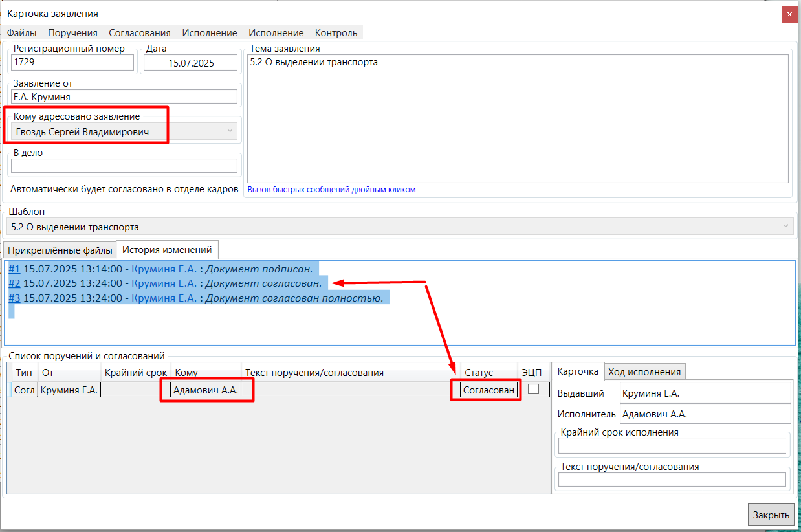
Task: Expand the Кому адресовано заявление dropdown
Action: click(229, 132)
